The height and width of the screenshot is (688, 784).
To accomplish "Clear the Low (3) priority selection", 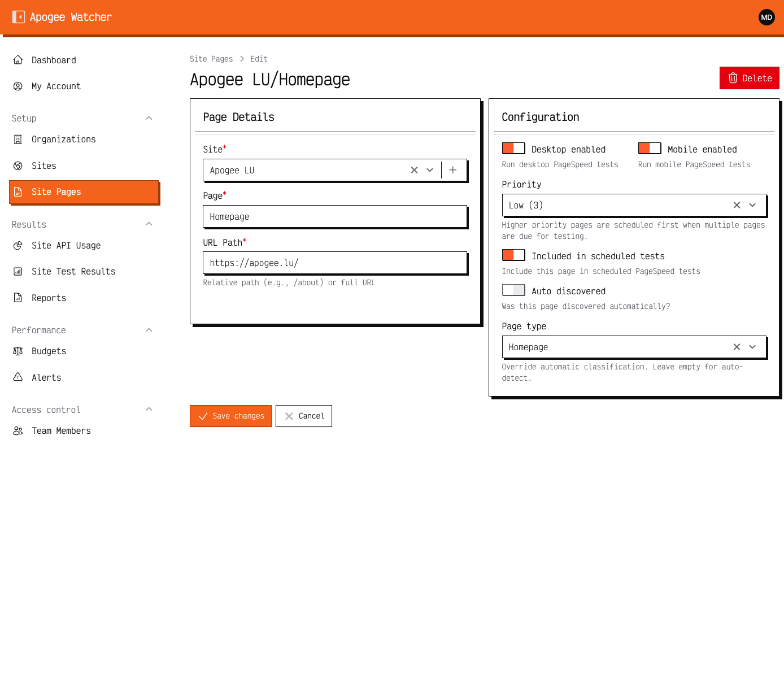I will coord(737,206).
